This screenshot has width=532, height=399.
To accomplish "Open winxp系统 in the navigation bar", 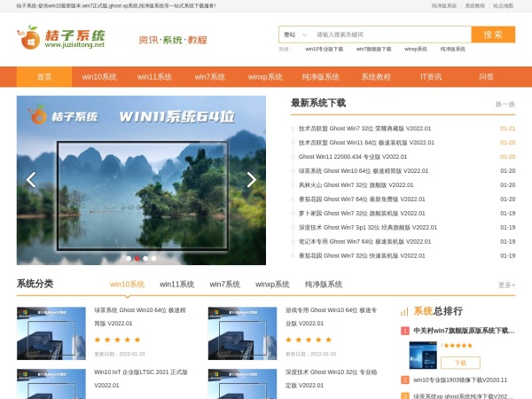I will pos(265,77).
